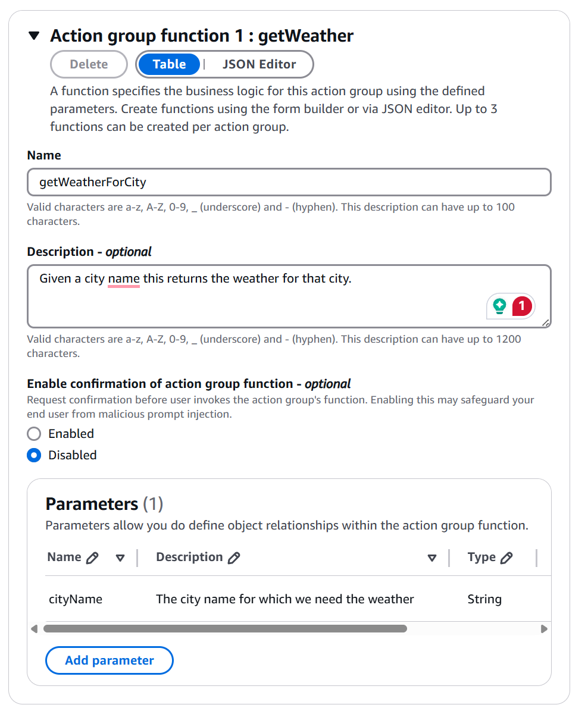
Task: Click the Delete function button
Action: point(89,64)
